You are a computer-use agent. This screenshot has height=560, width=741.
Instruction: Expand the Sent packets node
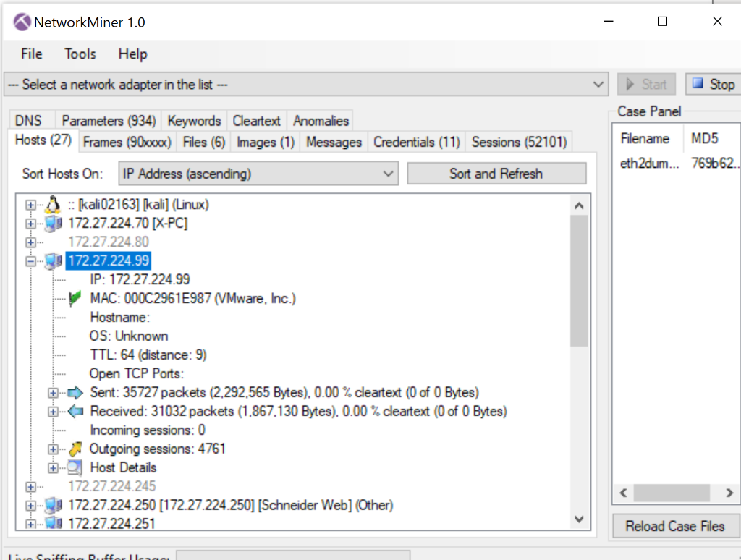click(x=53, y=393)
